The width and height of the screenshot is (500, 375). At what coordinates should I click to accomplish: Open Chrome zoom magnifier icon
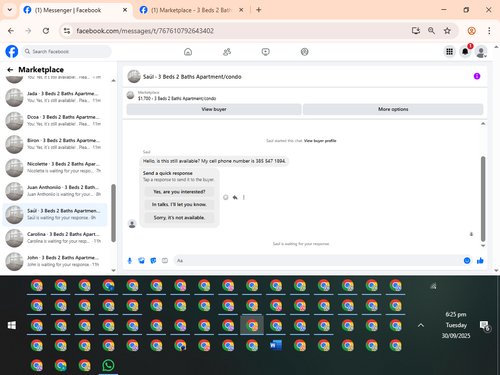(x=431, y=31)
